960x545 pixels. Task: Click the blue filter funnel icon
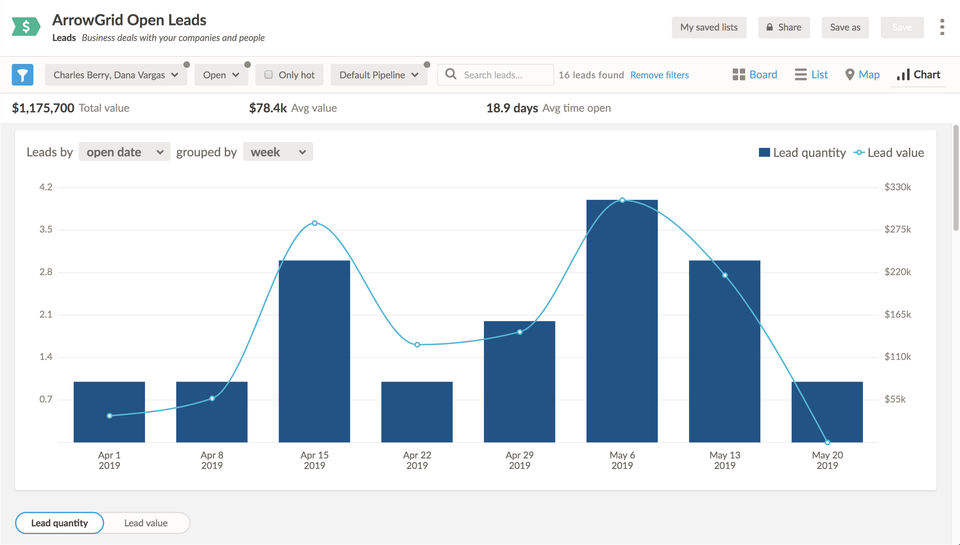pyautogui.click(x=23, y=75)
